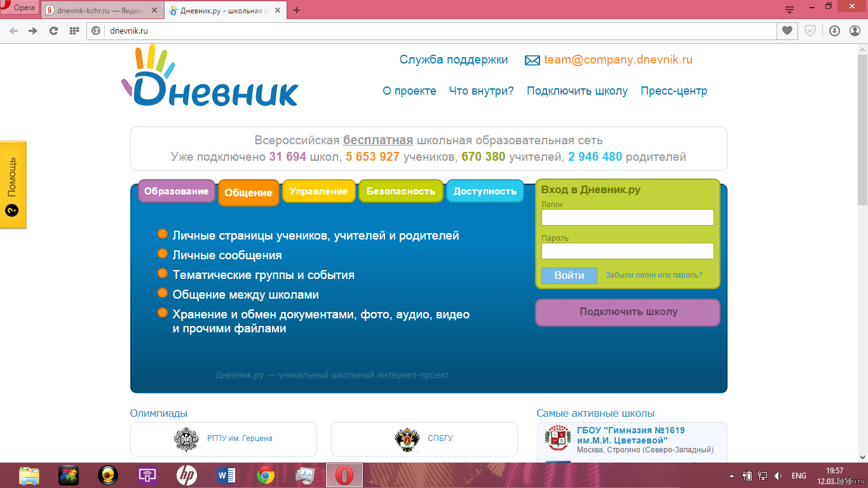This screenshot has height=488, width=868.
Task: Open the Забыли логин или пароль link
Action: (x=654, y=275)
